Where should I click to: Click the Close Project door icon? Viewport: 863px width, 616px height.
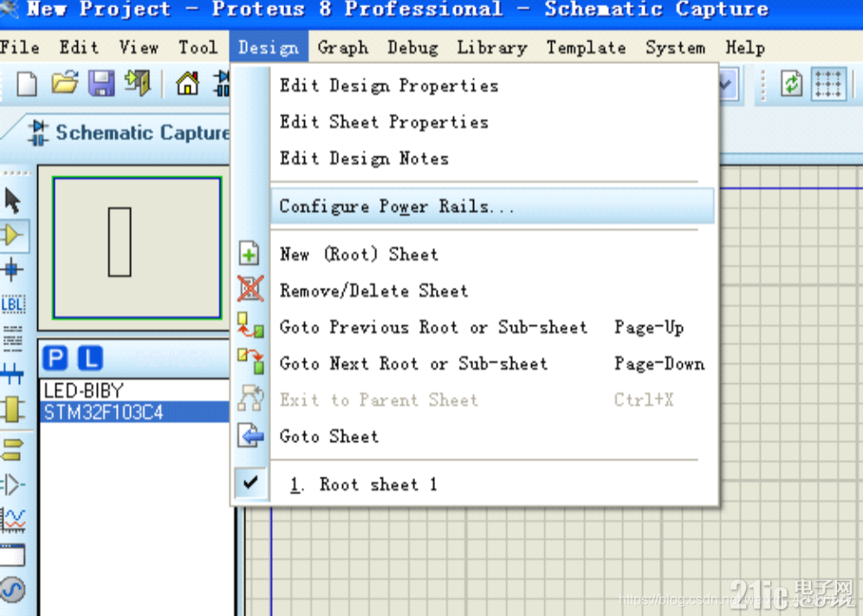click(138, 84)
